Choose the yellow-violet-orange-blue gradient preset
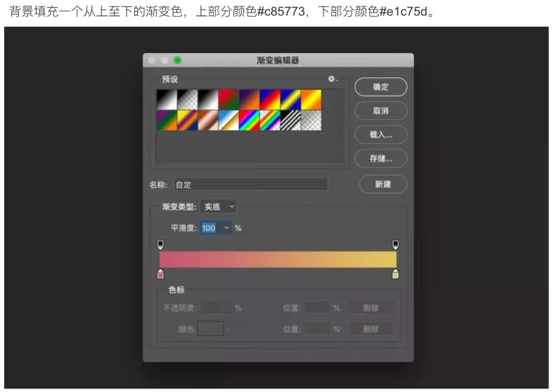This screenshot has width=554, height=392. pyautogui.click(x=187, y=120)
